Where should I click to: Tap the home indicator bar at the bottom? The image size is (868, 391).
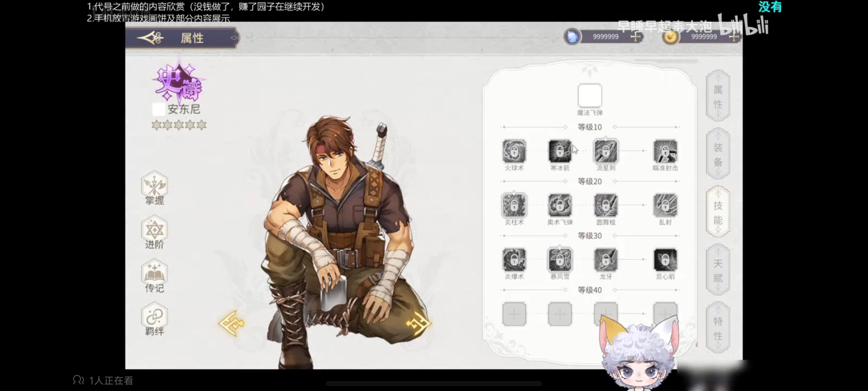pos(434,384)
